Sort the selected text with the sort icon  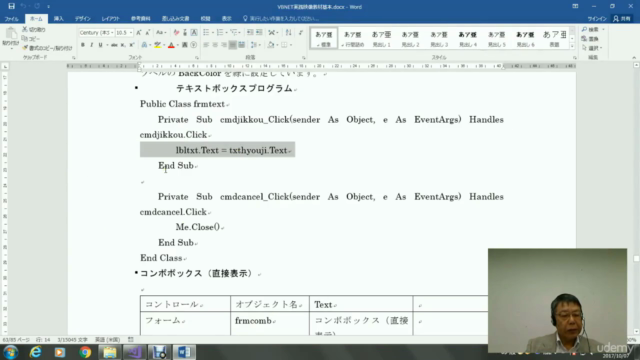289,33
